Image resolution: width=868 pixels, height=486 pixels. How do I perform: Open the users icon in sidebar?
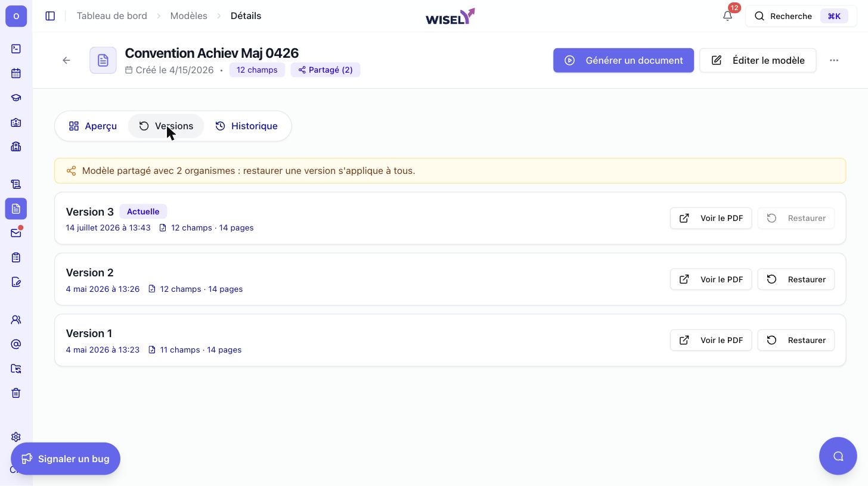tap(16, 320)
